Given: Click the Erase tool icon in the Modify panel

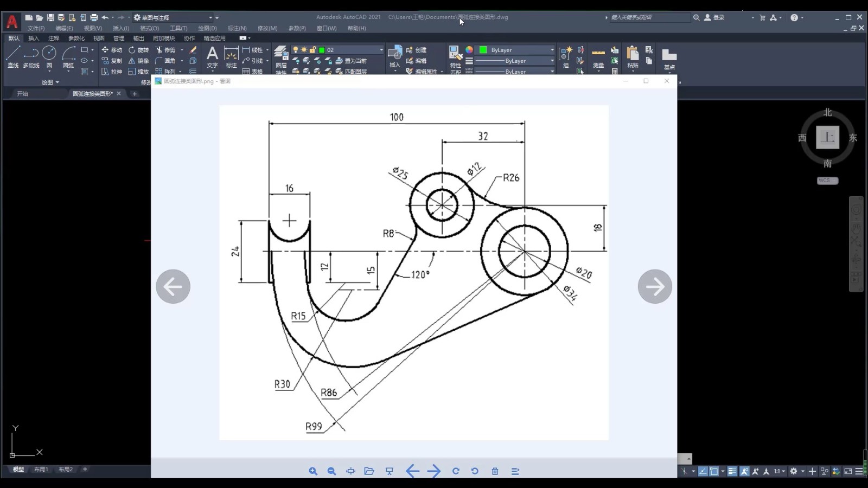Looking at the screenshot, I should 193,50.
